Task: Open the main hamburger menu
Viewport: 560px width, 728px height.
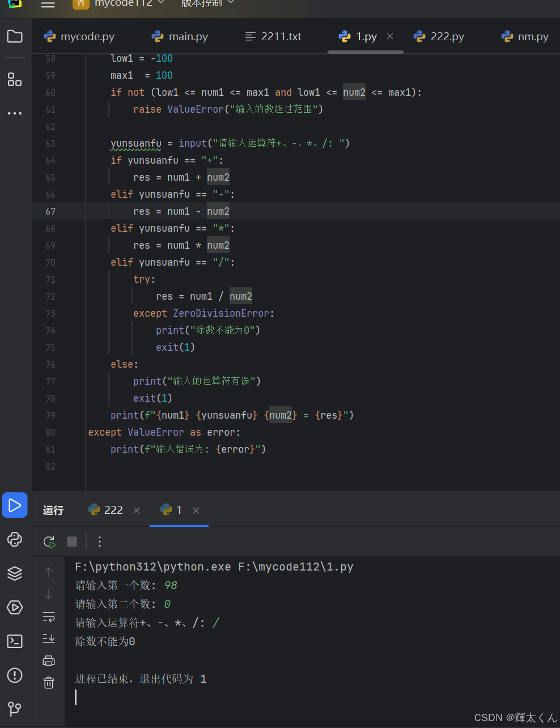Action: [48, 4]
